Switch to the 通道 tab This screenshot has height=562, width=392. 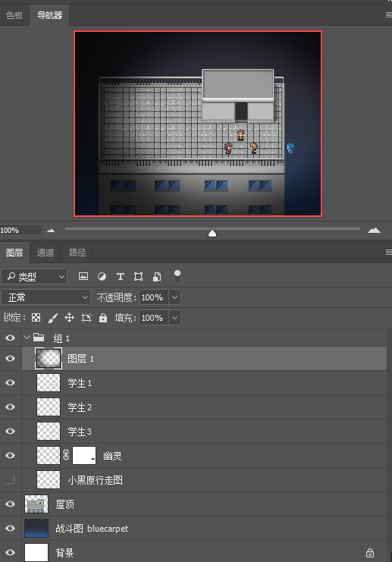45,253
